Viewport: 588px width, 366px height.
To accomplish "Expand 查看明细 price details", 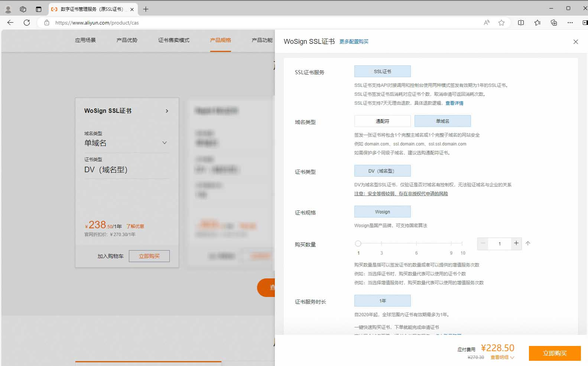I will click(502, 357).
